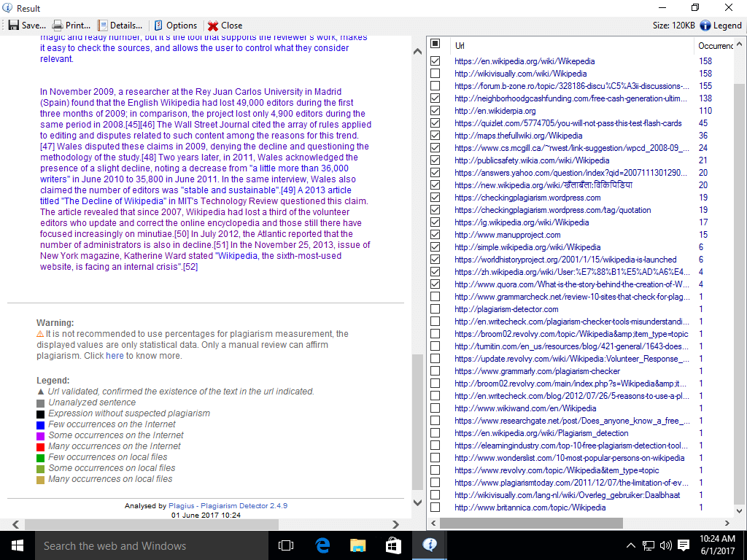Viewport: 747px width, 560px height.
Task: Show the Legend info icon
Action: [705, 25]
